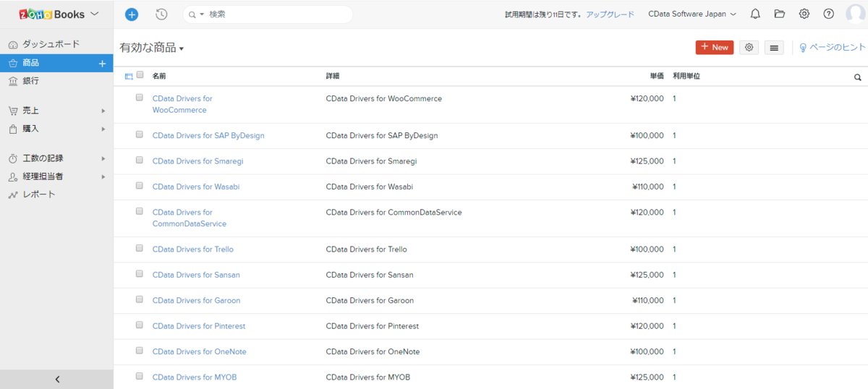
Task: Check the OneNote row checkbox
Action: coord(139,350)
